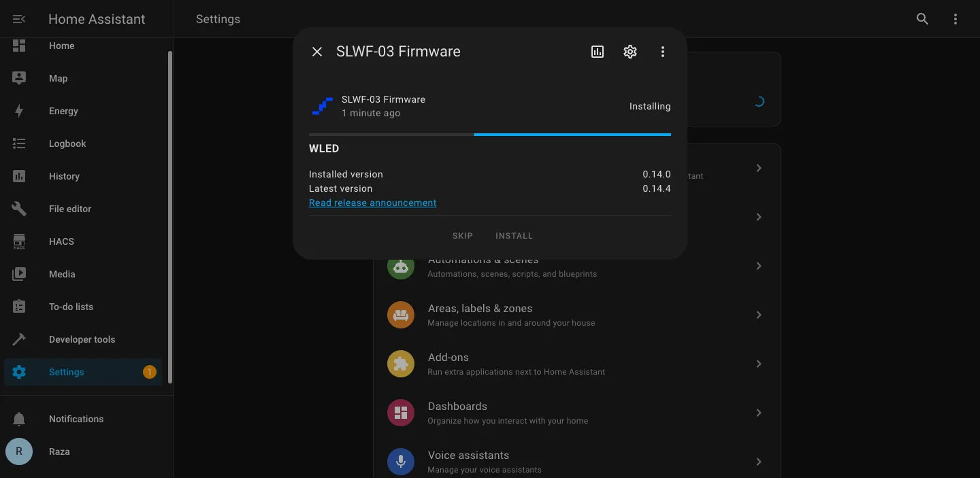The height and width of the screenshot is (478, 980).
Task: Open File editor wrench icon
Action: pyautogui.click(x=19, y=209)
